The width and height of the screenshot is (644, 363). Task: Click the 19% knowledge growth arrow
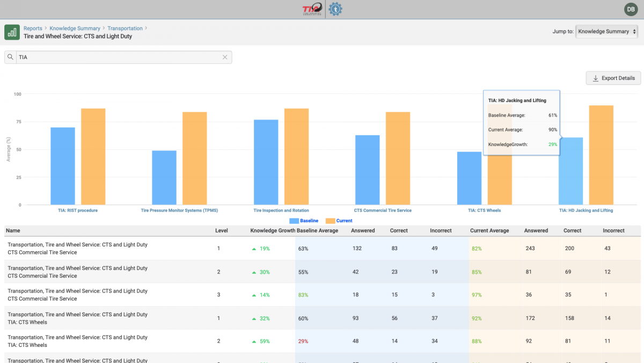click(254, 249)
